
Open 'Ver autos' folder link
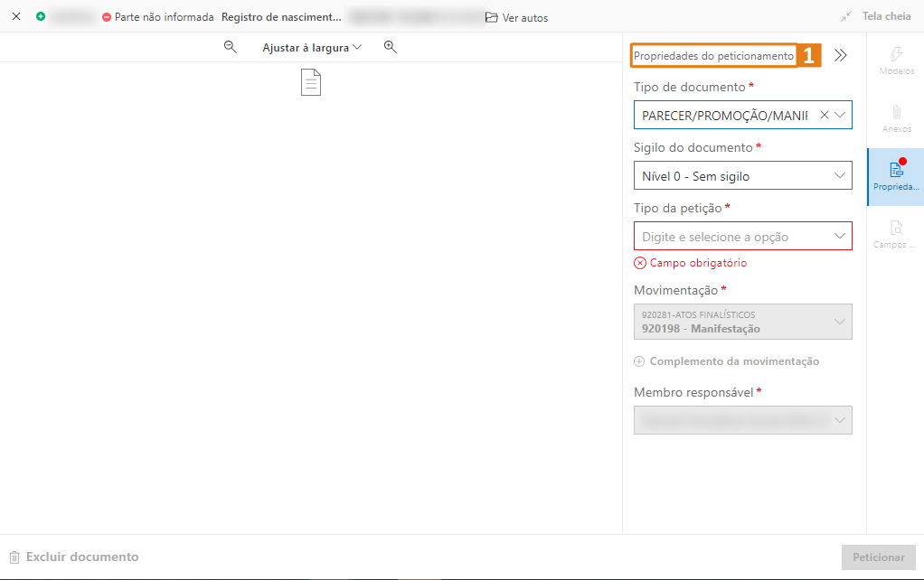tap(516, 17)
